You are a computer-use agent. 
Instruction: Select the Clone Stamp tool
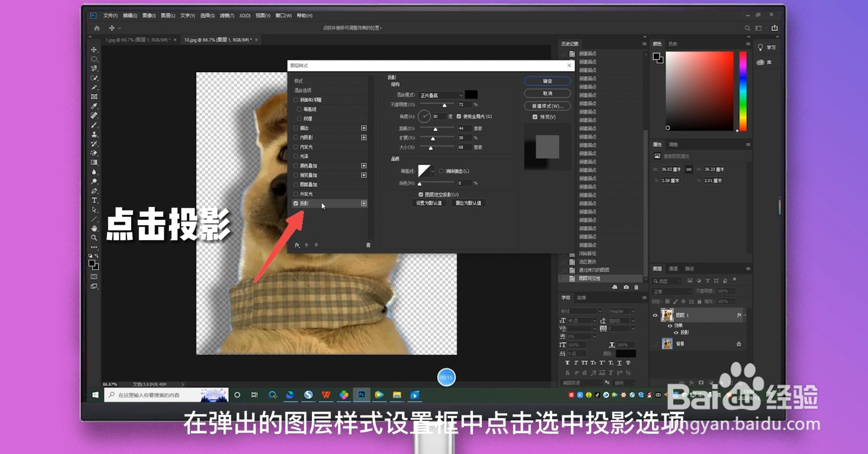point(94,134)
